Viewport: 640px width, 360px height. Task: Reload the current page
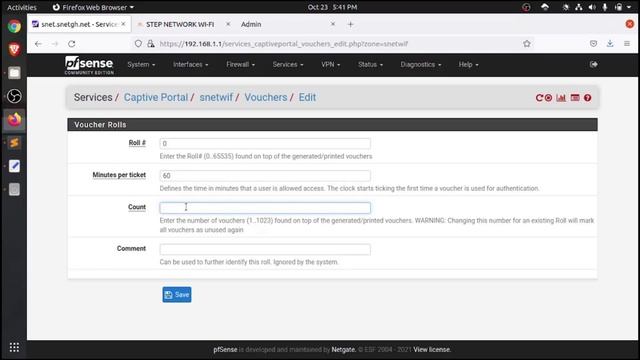click(72, 44)
